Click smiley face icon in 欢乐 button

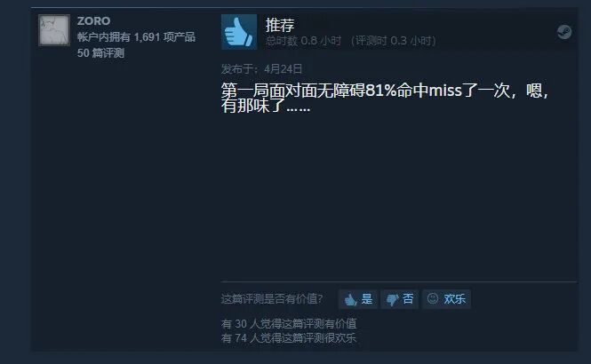[433, 298]
